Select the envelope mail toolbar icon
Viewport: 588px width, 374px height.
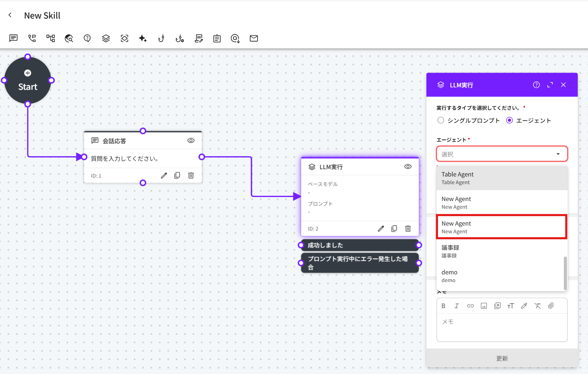(254, 38)
